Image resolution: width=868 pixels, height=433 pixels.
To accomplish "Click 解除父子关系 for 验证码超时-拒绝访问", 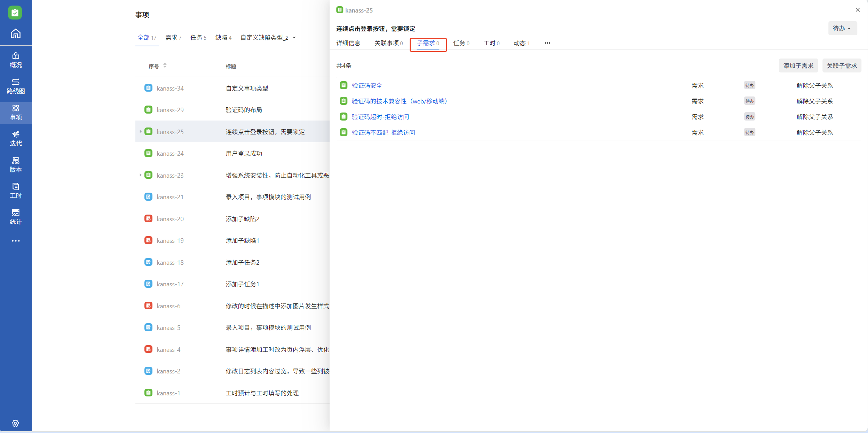I will tap(814, 117).
